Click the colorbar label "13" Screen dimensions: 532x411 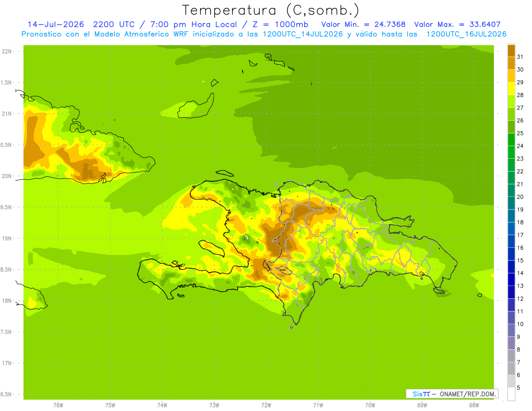point(520,286)
